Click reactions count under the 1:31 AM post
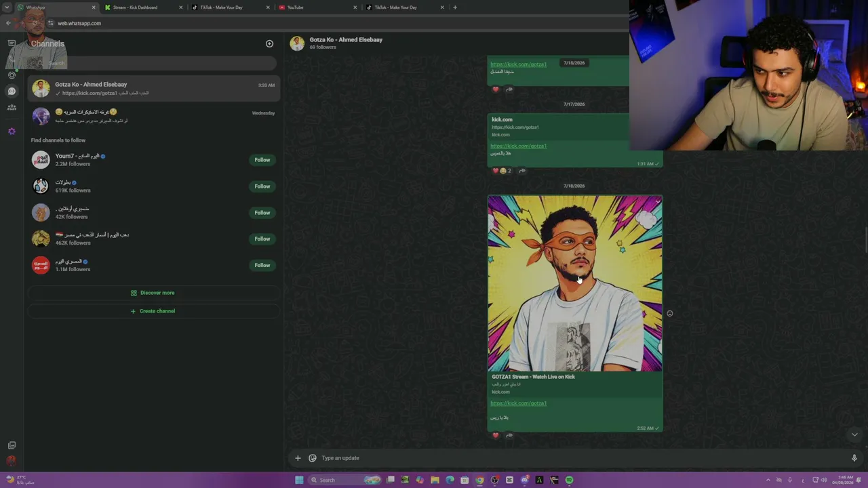The height and width of the screenshot is (488, 868). [x=502, y=171]
